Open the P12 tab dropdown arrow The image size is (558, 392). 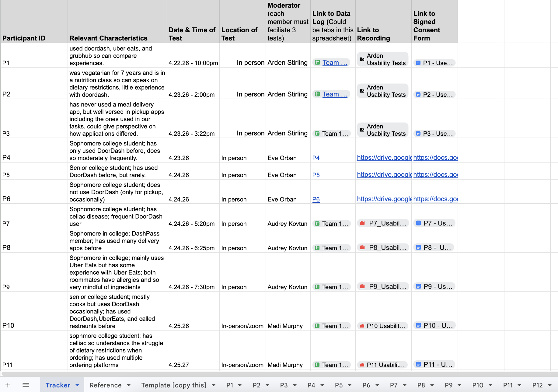pos(549,385)
